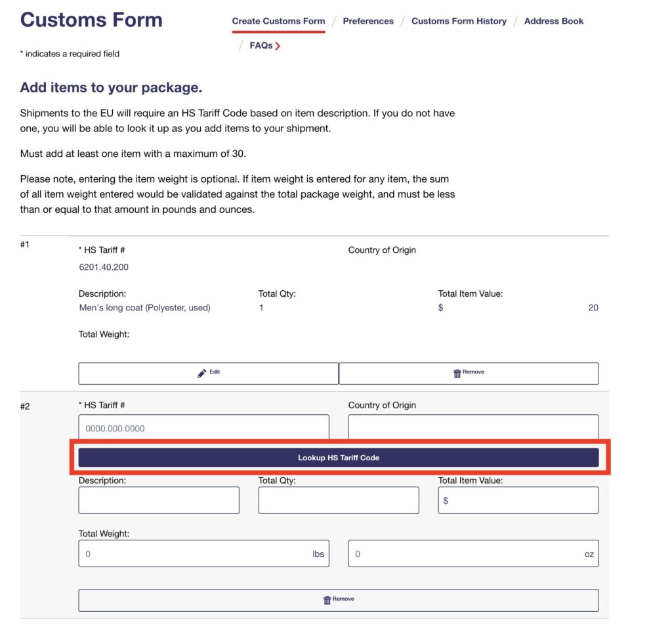Go to Customs Form History
This screenshot has height=625, width=672.
click(459, 21)
